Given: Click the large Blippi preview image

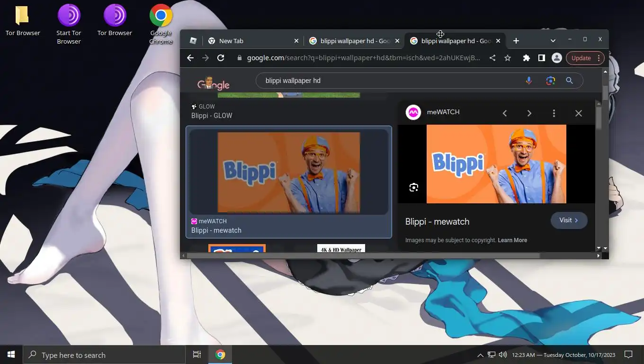Looking at the screenshot, I should [x=496, y=164].
